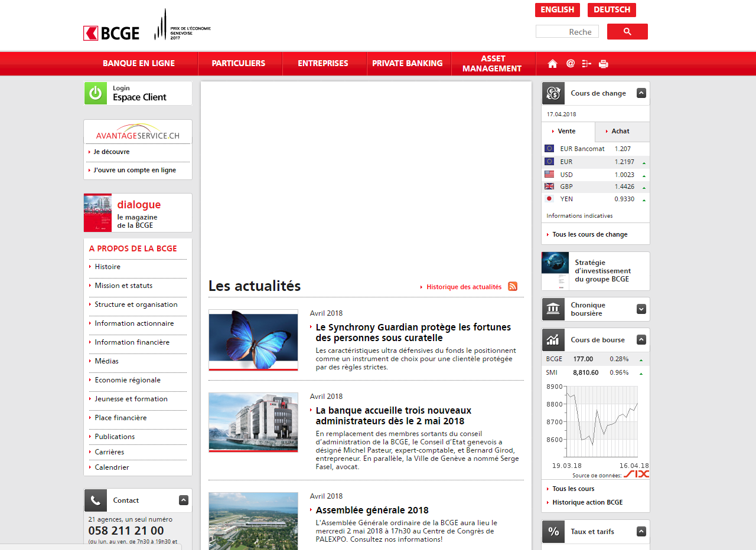Open Calendrier link
The width and height of the screenshot is (756, 550).
pos(112,467)
